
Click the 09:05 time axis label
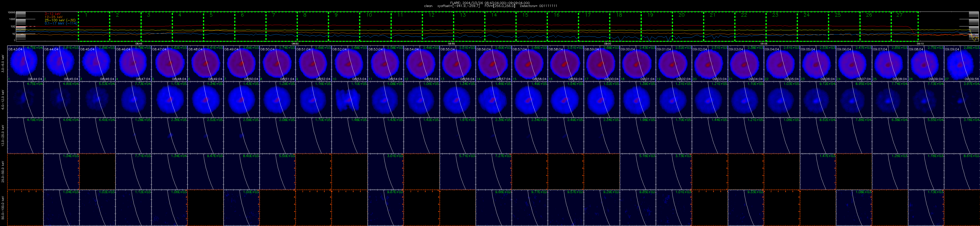764,44
